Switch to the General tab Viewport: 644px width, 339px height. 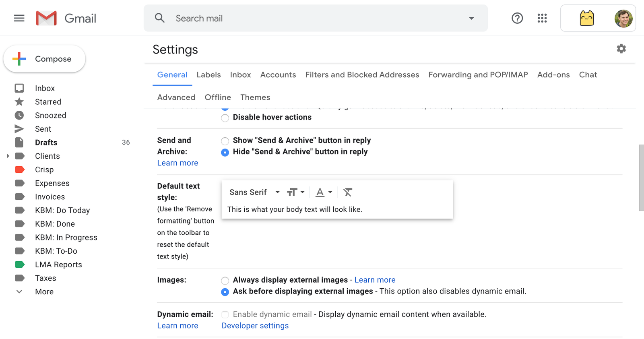(x=172, y=75)
